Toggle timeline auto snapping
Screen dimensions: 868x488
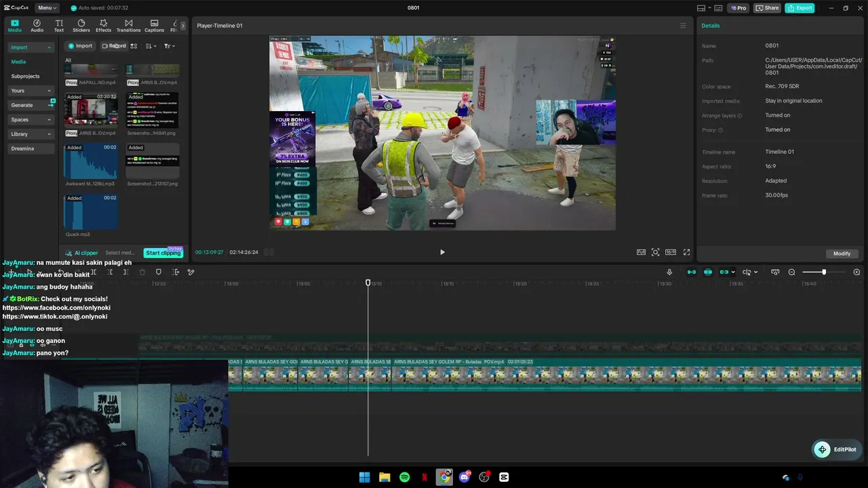[707, 272]
